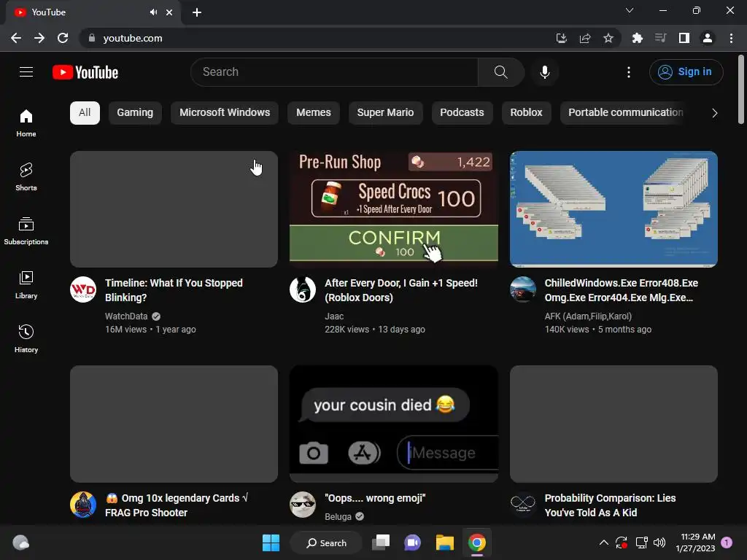
Task: Select the Gaming filter chip
Action: coord(135,113)
